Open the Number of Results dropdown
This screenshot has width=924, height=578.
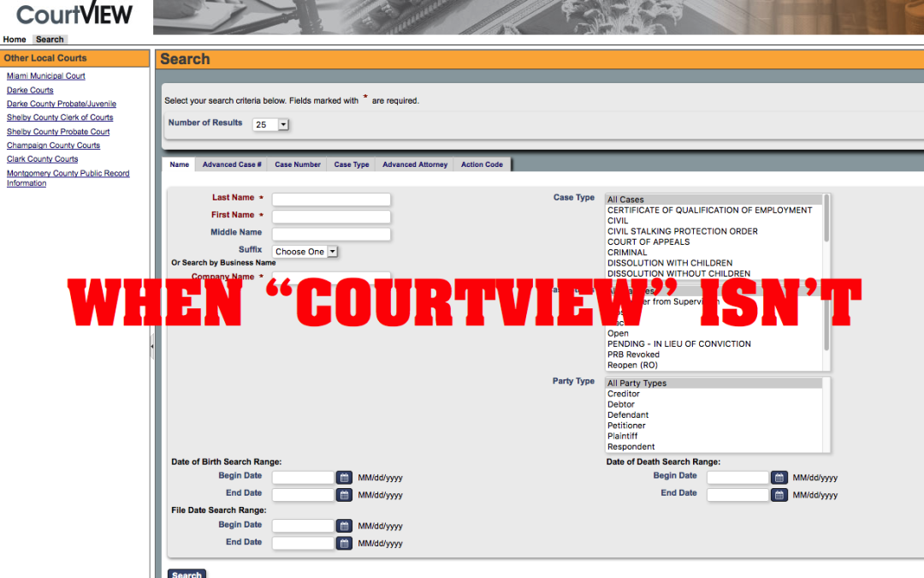click(x=271, y=125)
